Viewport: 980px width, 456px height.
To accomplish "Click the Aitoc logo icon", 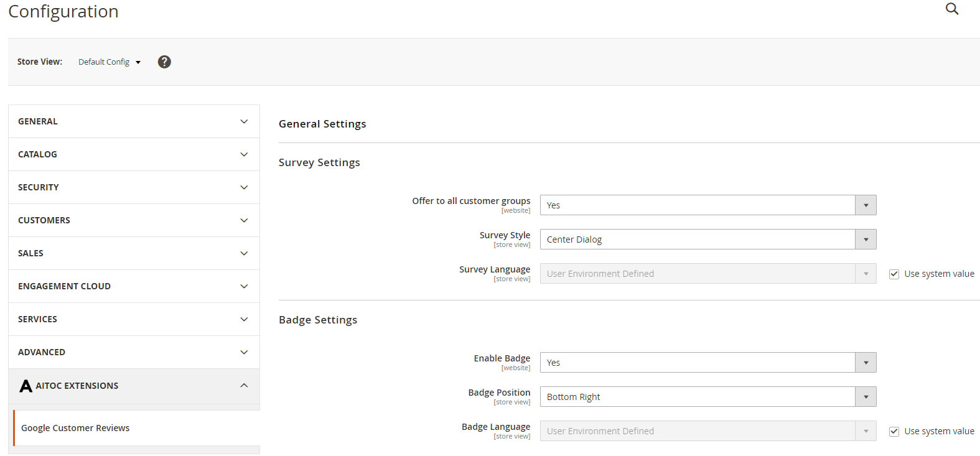I will point(26,386).
